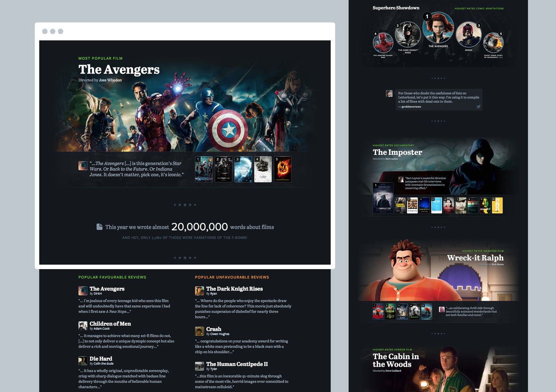Select the number 4 Frankenweenie poster
Viewport: 556px width, 392px height.
[414, 311]
